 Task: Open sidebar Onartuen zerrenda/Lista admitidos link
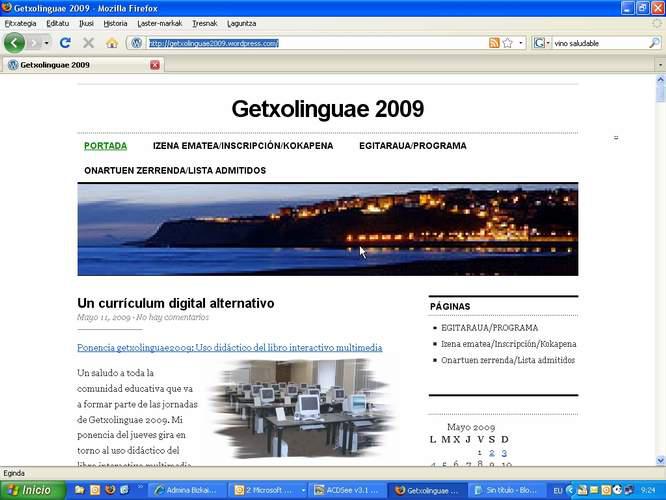tap(508, 360)
